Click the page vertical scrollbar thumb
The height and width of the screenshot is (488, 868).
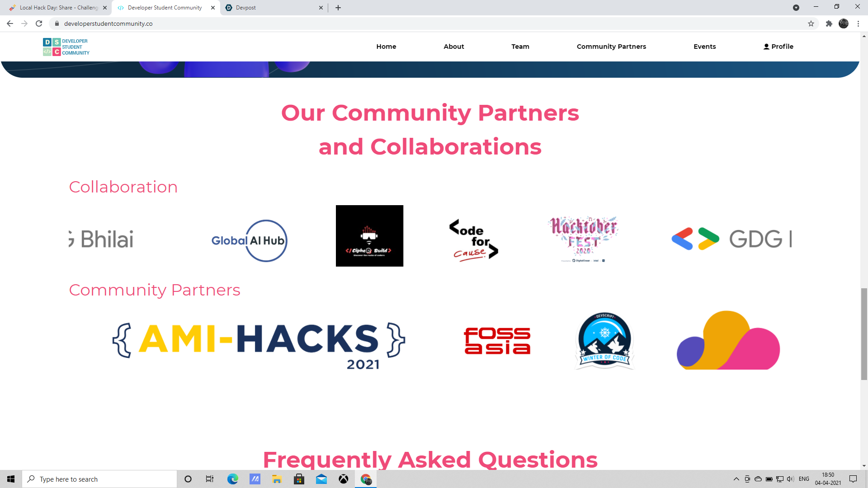[x=864, y=334]
